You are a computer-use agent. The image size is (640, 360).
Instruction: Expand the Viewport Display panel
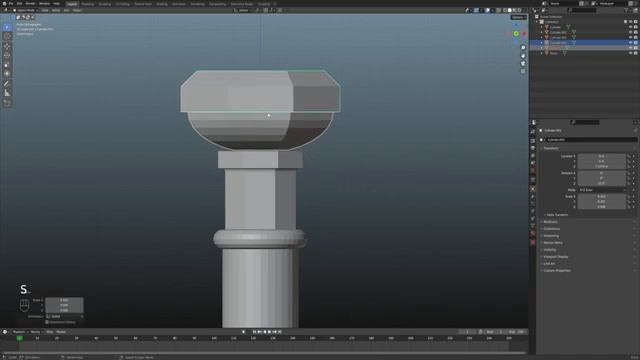click(555, 257)
